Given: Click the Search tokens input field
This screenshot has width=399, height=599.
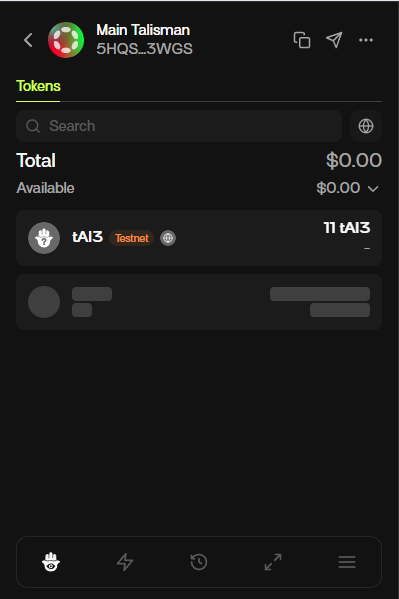Looking at the screenshot, I should tap(179, 126).
